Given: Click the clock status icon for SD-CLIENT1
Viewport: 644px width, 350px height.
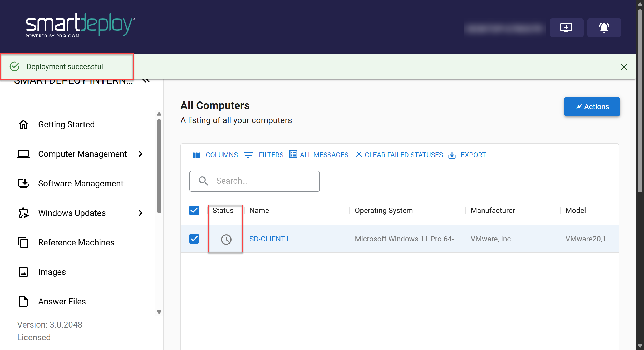Looking at the screenshot, I should point(226,239).
